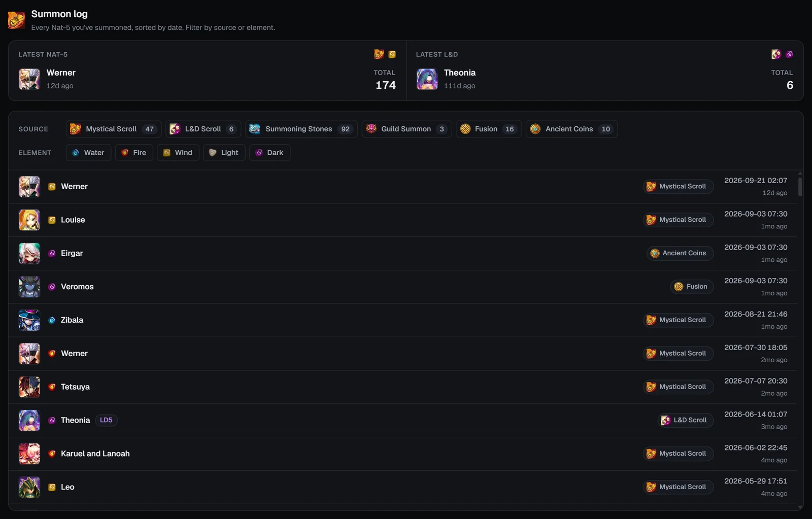Click the name 'Zibala' in list
Viewport: 812px width, 519px height.
(72, 320)
